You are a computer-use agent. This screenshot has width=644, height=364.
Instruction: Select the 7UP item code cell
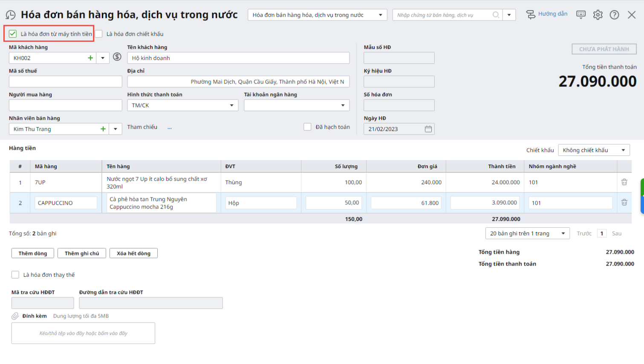(66, 182)
